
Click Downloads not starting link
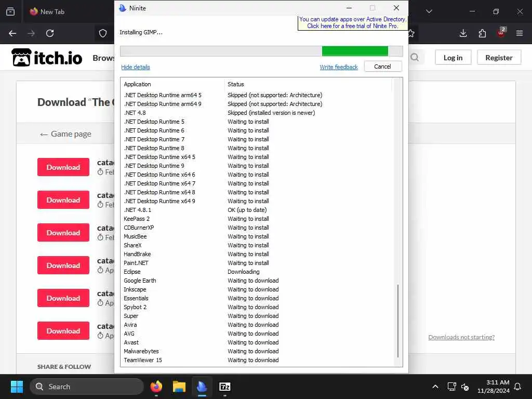coord(461,337)
